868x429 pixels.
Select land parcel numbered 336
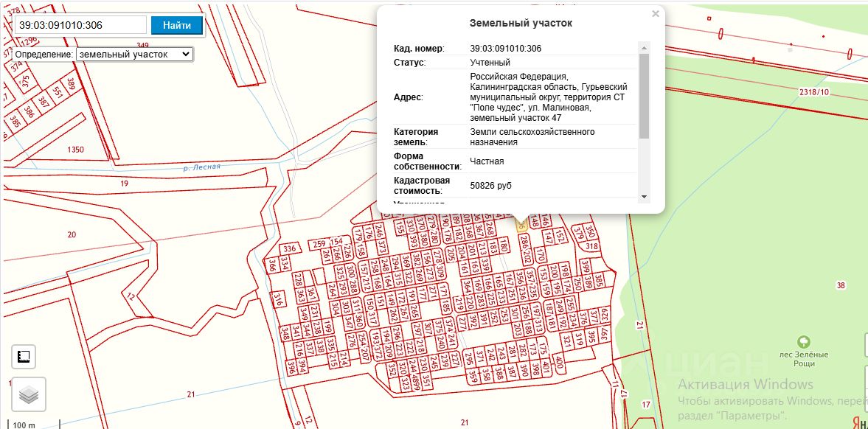click(291, 248)
